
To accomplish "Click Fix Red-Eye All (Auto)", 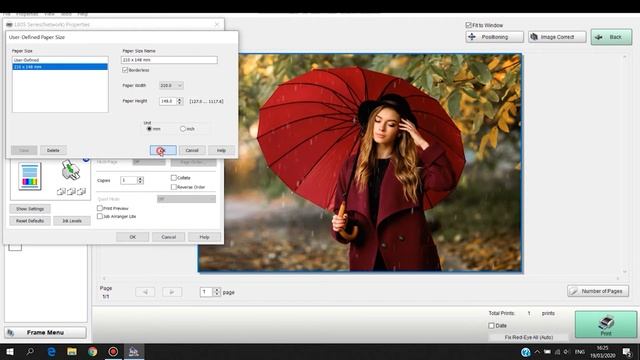I will click(529, 338).
